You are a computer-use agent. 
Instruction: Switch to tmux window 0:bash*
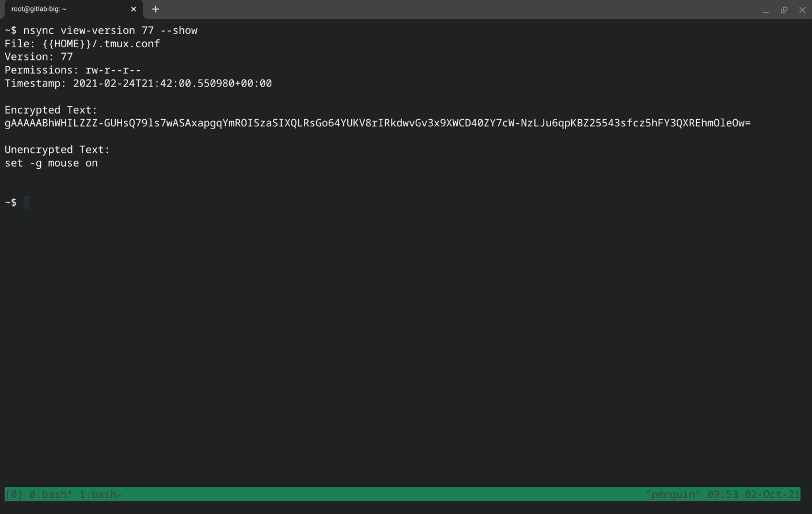pyautogui.click(x=51, y=494)
